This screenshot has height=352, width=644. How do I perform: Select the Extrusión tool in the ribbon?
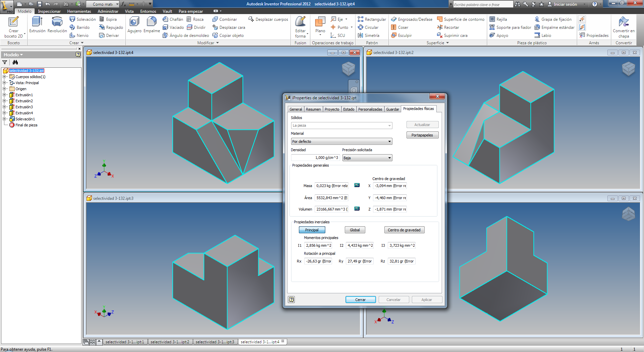coord(37,25)
